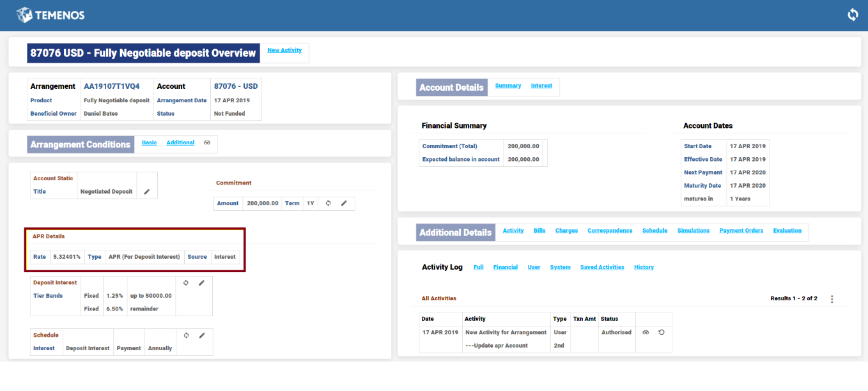Open Additional tab under Arrangement Conditions
This screenshot has width=868, height=391.
[x=180, y=142]
